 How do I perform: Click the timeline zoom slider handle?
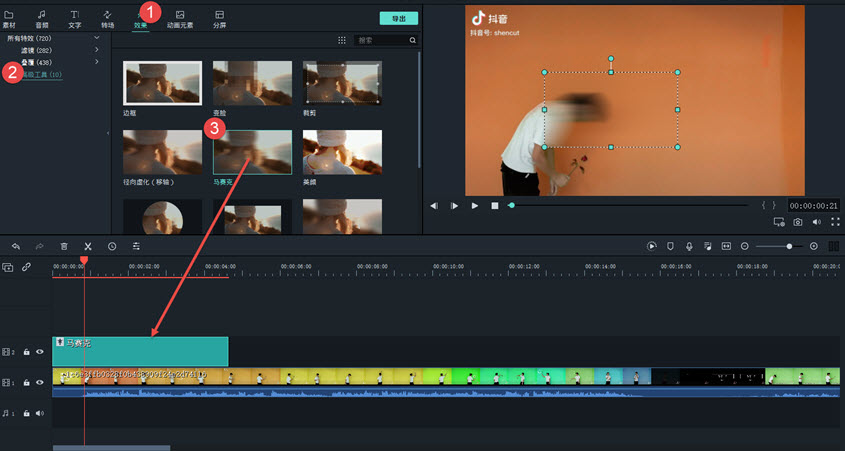[x=789, y=246]
